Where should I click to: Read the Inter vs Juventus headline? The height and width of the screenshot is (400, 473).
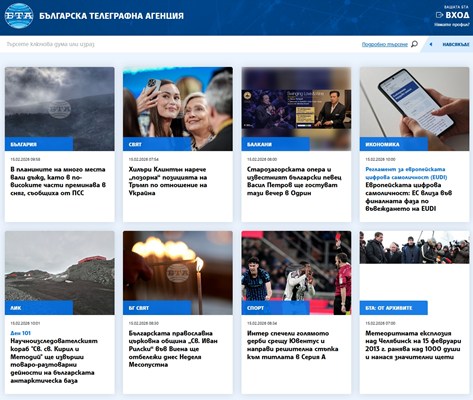[x=293, y=345]
